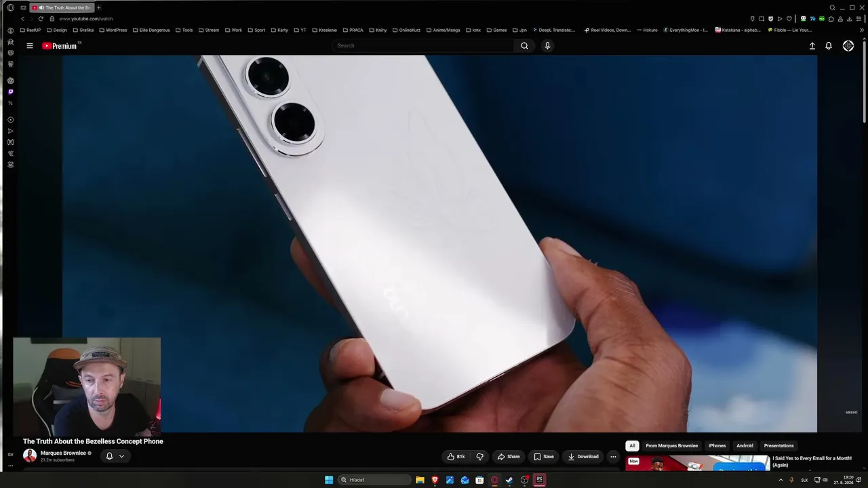Reload the page in the browser
868x488 pixels.
tap(41, 19)
